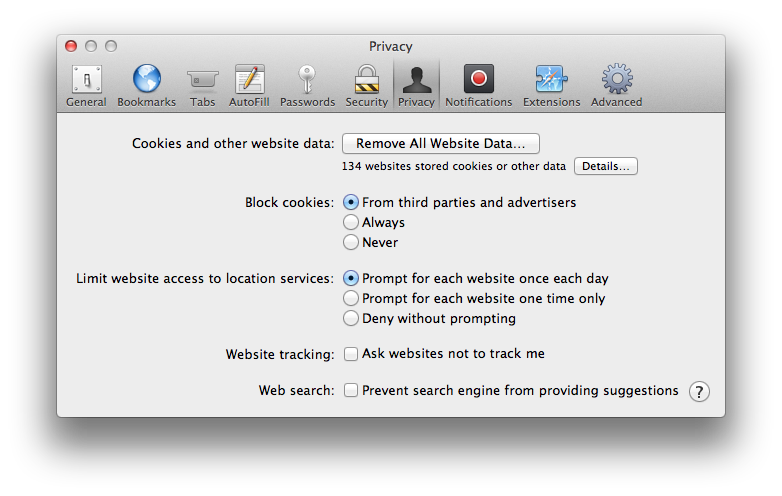Enable Ask websites not to track me
This screenshot has width=782, height=496.
(x=351, y=354)
